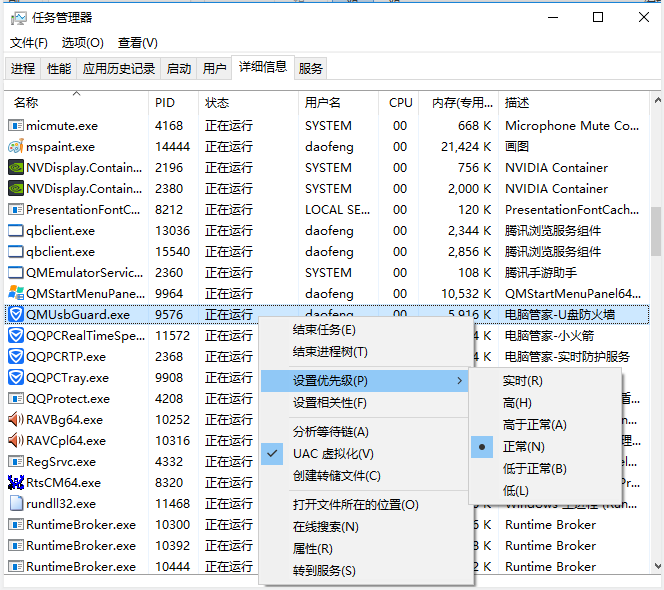Open the 选项(O) menu
Screen dimensions: 664x590
tap(83, 43)
